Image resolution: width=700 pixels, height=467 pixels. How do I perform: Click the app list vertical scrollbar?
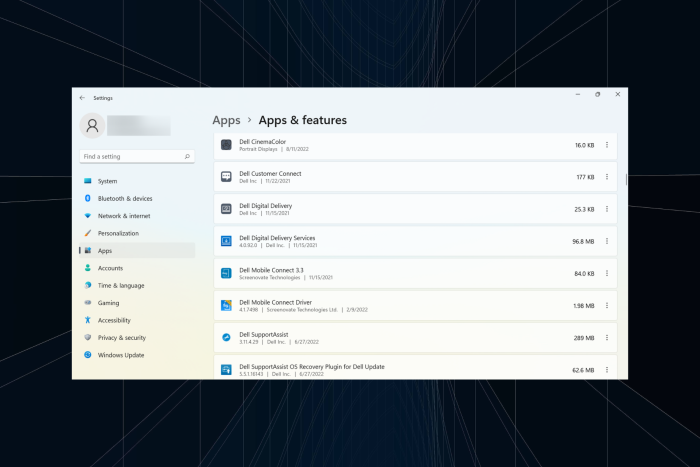(x=626, y=179)
